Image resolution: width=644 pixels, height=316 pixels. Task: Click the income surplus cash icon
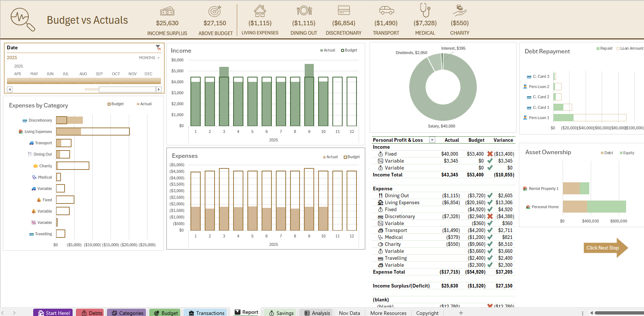click(167, 11)
